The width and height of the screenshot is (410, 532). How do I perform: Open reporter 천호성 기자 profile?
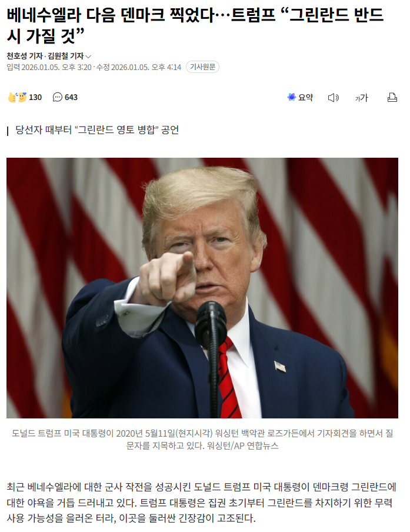25,56
